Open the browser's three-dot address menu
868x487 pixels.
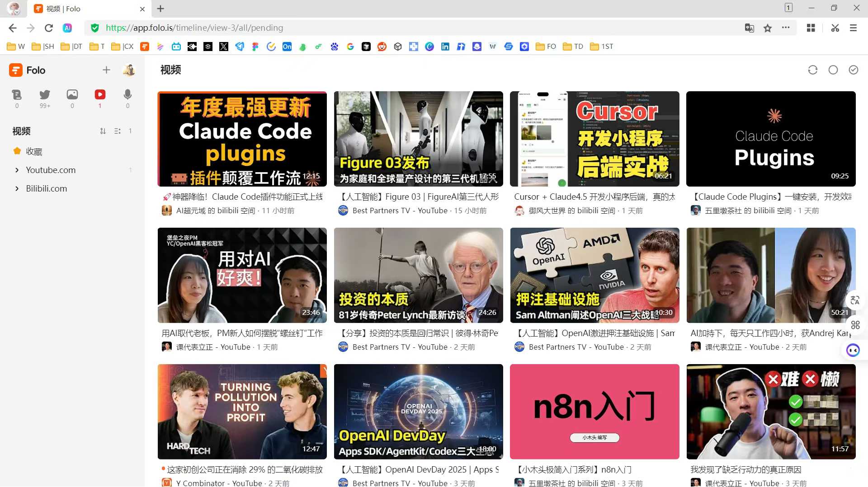(786, 28)
